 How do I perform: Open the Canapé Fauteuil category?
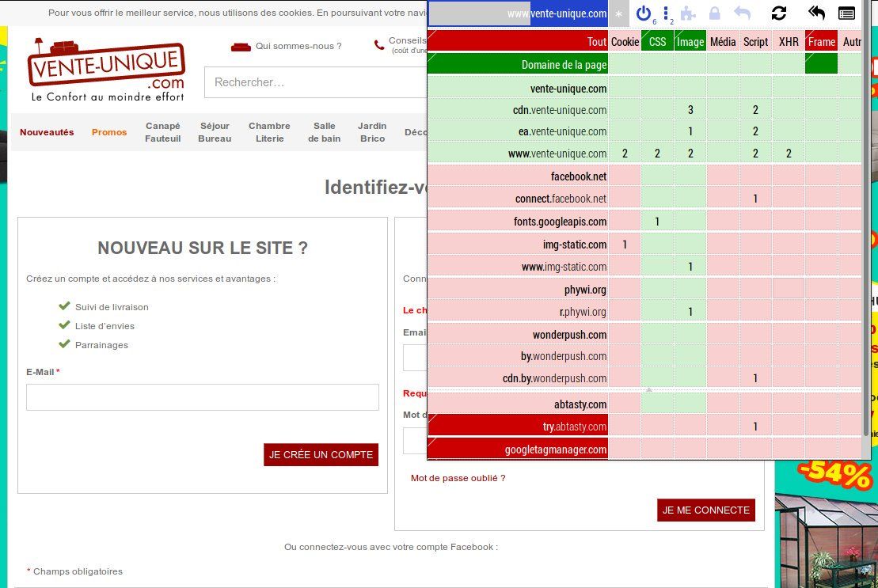pyautogui.click(x=162, y=132)
